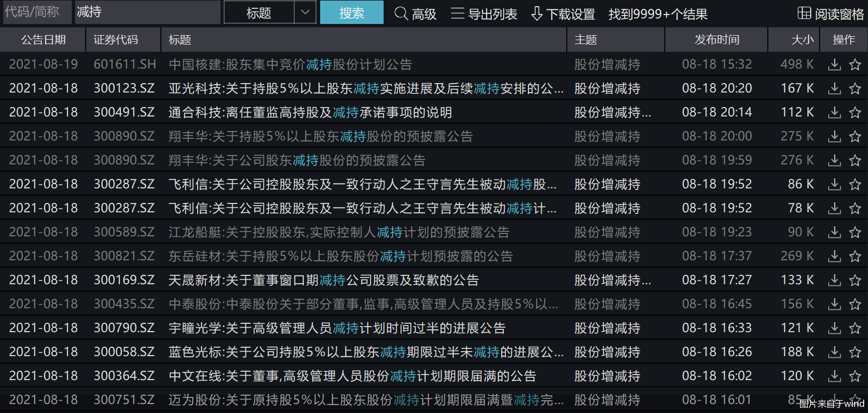This screenshot has width=868, height=413.
Task: Download the 宇瞳光学 announcement
Action: pos(834,328)
